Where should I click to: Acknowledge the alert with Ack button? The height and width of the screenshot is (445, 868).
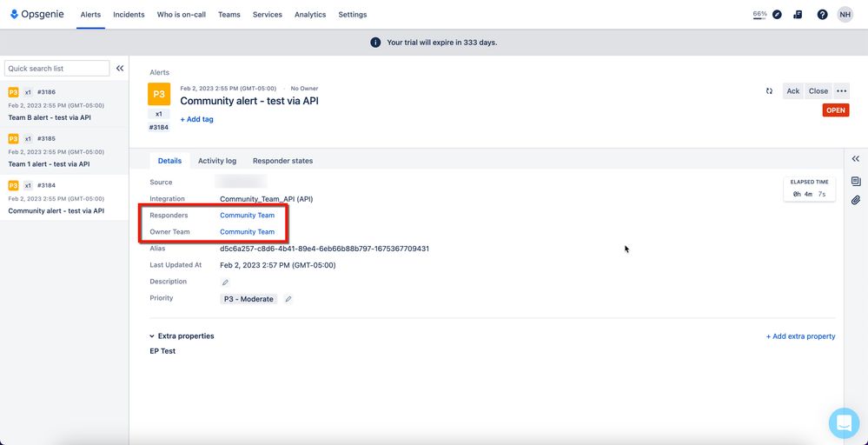coord(792,90)
